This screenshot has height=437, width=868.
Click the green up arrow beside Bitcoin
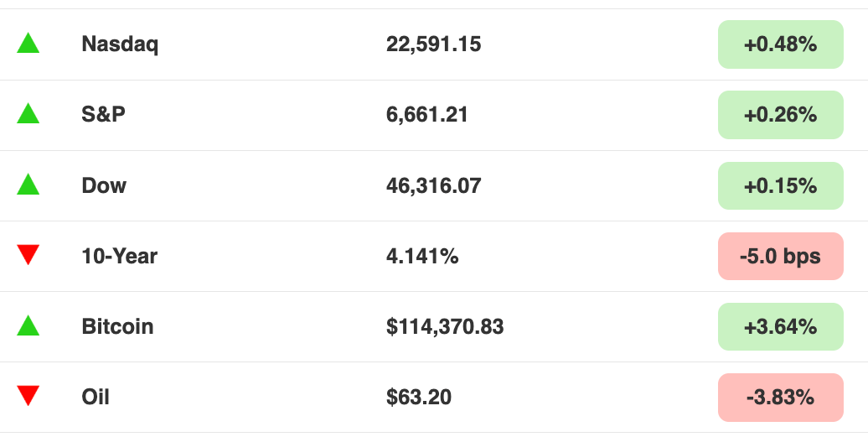(28, 325)
